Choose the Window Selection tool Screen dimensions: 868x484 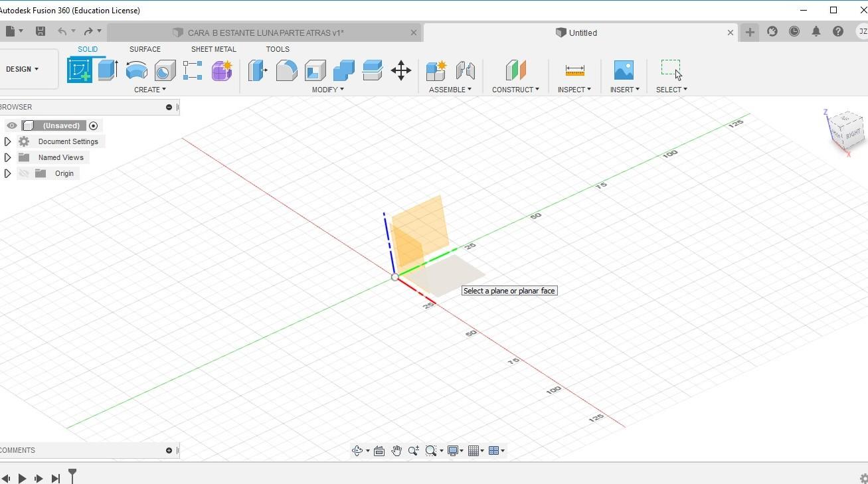(x=671, y=69)
